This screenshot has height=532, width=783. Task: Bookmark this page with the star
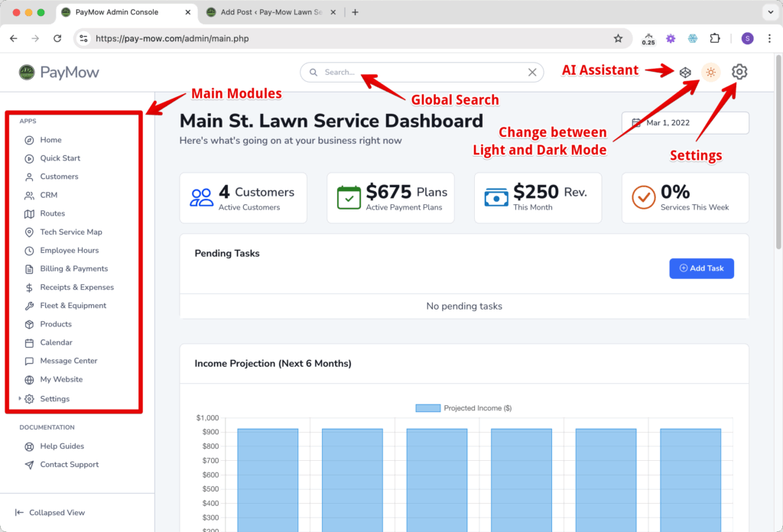pyautogui.click(x=618, y=38)
